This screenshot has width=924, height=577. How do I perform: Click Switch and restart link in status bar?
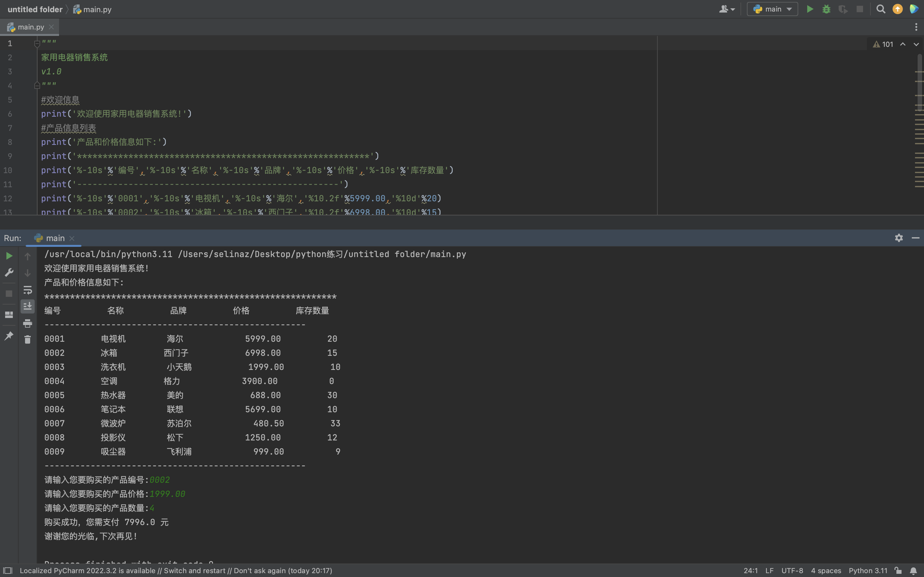pyautogui.click(x=194, y=571)
